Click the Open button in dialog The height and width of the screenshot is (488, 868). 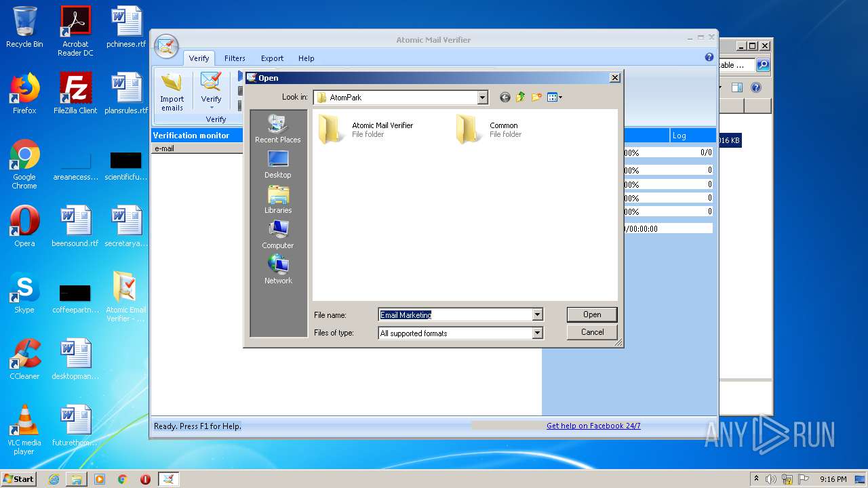(592, 314)
